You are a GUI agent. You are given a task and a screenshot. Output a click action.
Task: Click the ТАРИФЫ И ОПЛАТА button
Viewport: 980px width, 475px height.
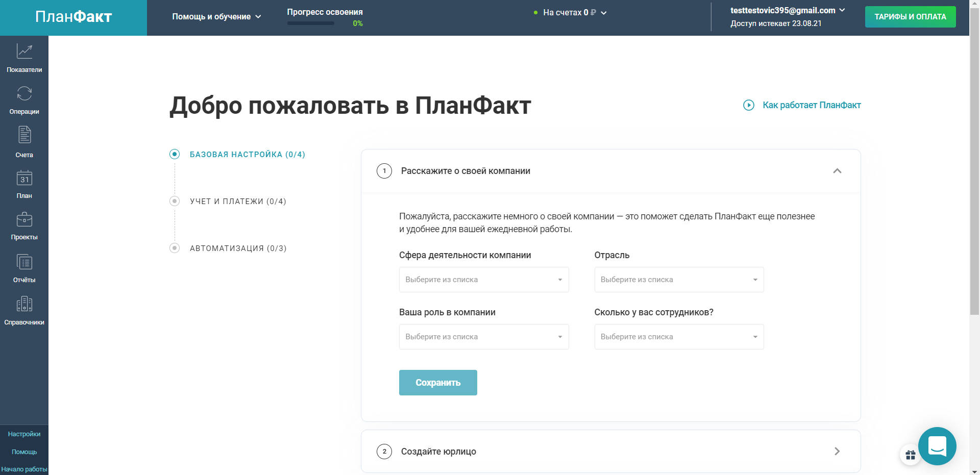click(911, 17)
